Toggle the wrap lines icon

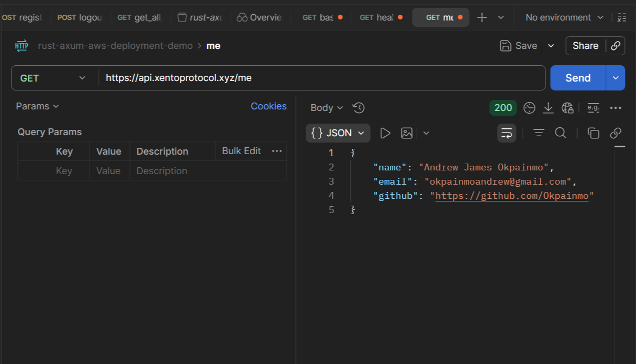coord(507,133)
